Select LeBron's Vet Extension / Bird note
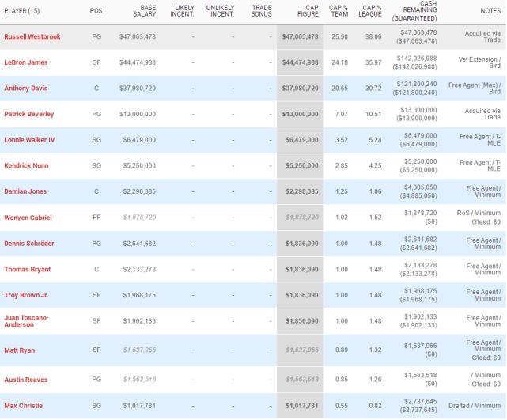The height and width of the screenshot is (420, 507). (x=479, y=62)
